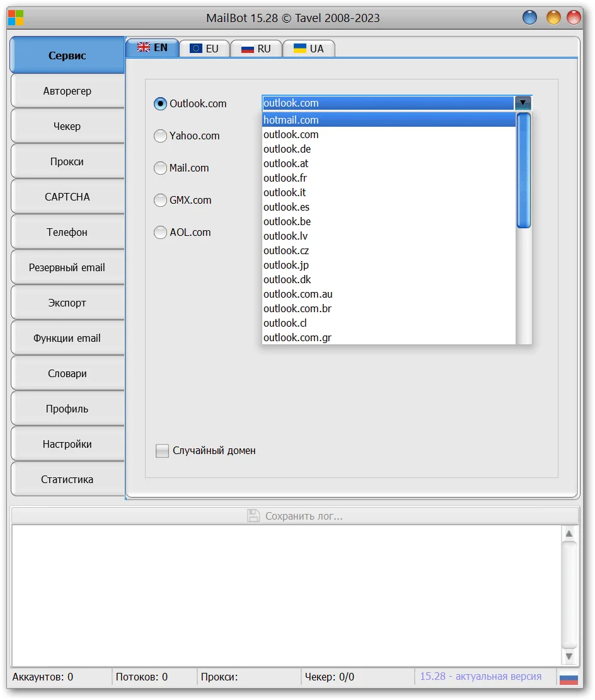
Task: Choose outlook.lv from the domain list
Action: (x=389, y=236)
